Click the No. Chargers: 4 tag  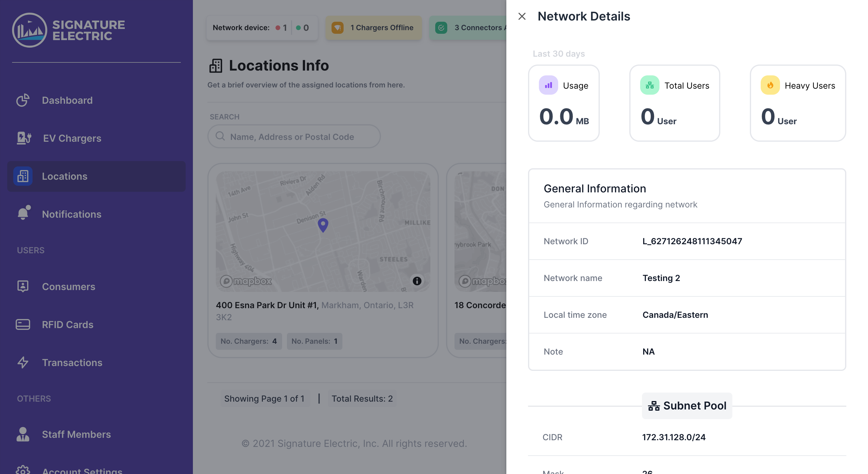249,341
